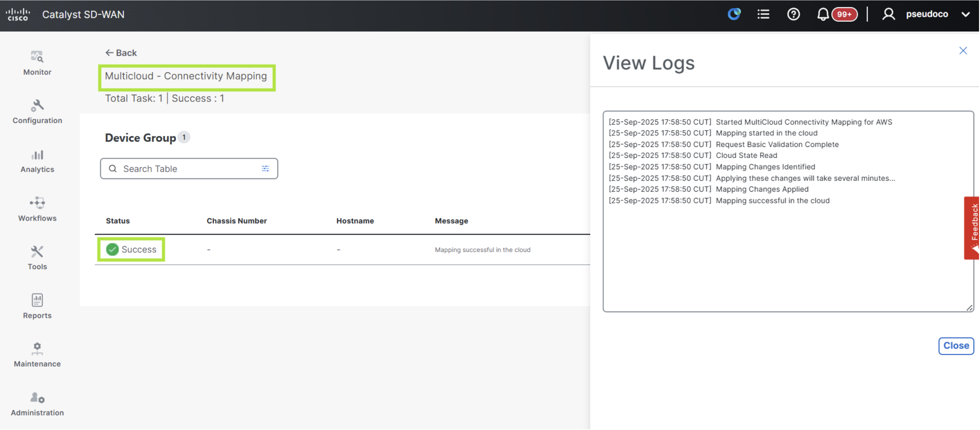Go Back using the arrow link
Screen dimensions: 980x430
121,52
